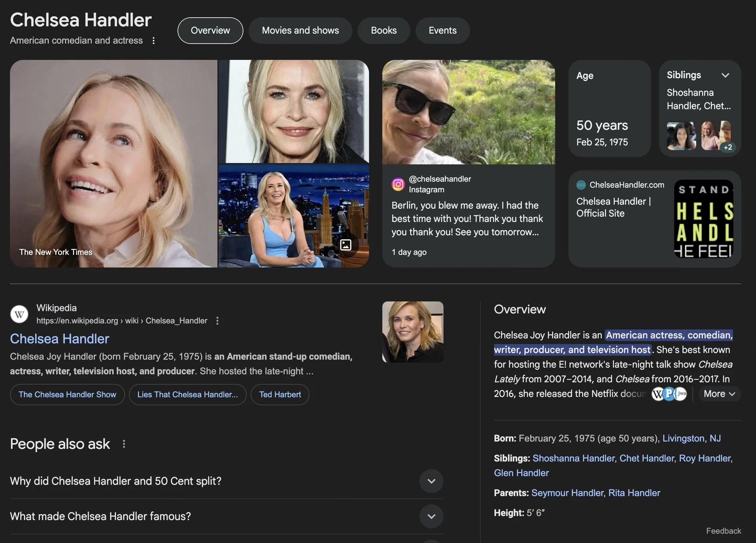The image size is (756, 543).
Task: Click More dropdown in Overview
Action: (x=719, y=394)
